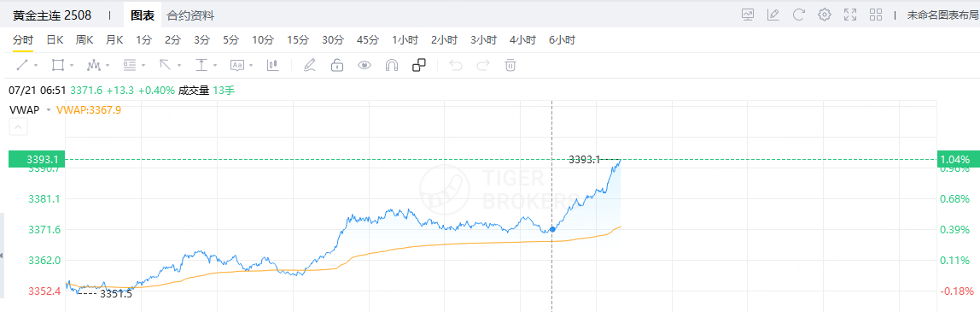Toggle the magnet snap mode
The image size is (980, 312).
[x=392, y=64]
